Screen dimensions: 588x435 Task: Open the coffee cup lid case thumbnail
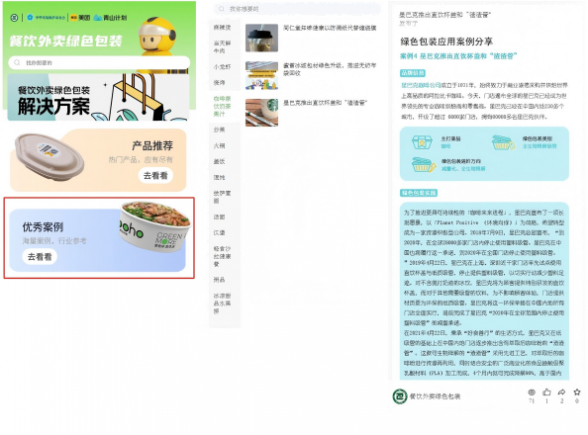tap(262, 38)
